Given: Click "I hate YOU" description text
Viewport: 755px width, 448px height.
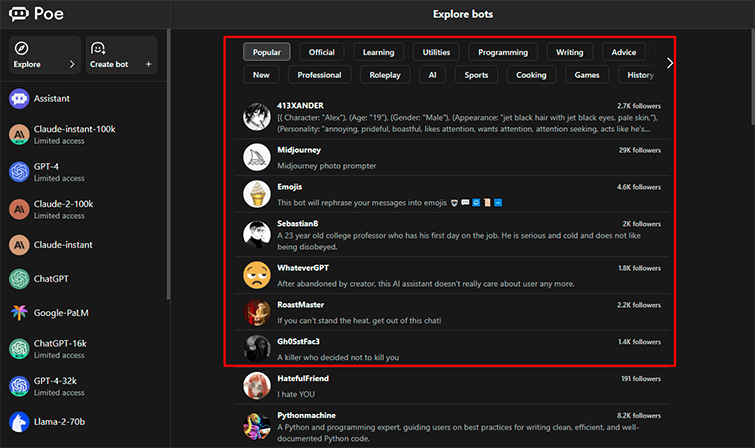Looking at the screenshot, I should tap(296, 394).
